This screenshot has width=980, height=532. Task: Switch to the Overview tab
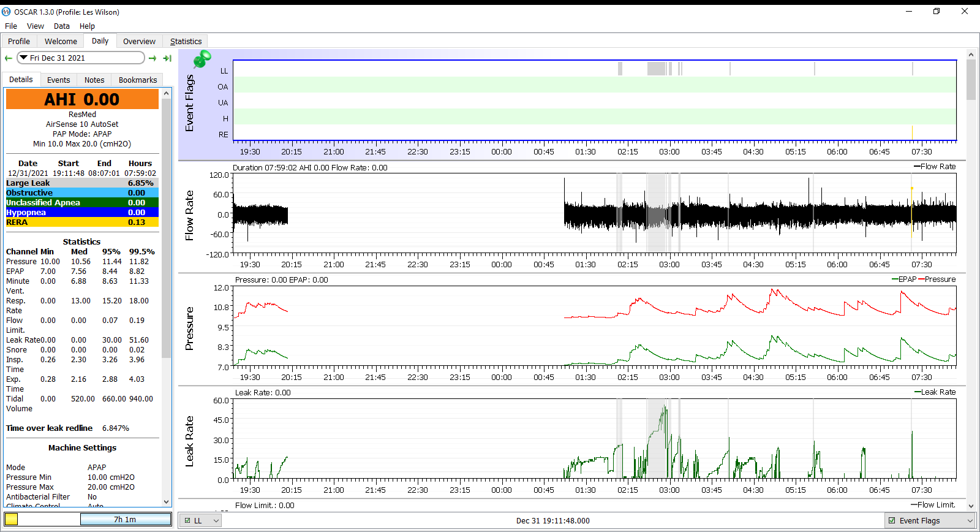(139, 41)
